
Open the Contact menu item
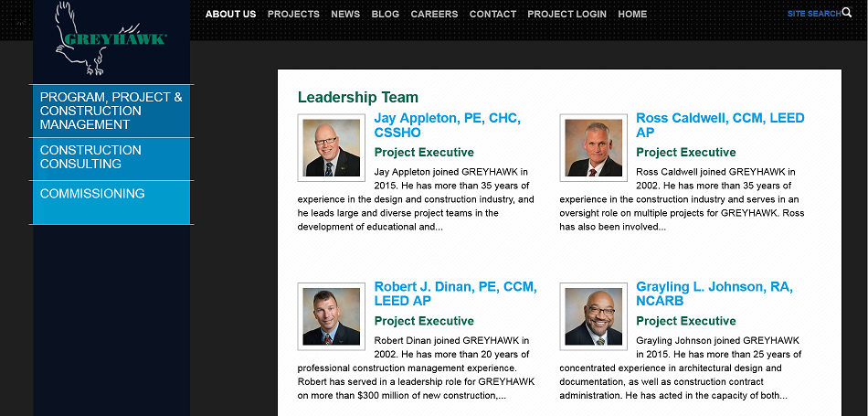click(492, 15)
